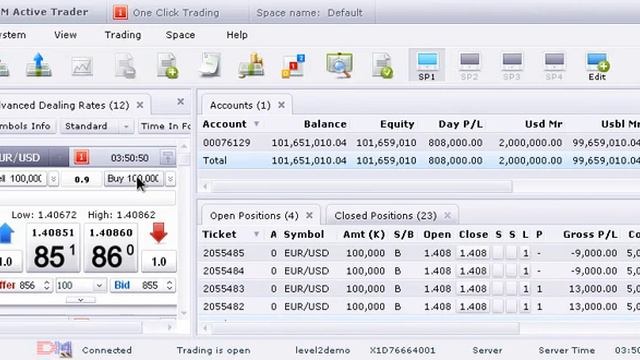Click the numbered colored squares icon

click(293, 65)
